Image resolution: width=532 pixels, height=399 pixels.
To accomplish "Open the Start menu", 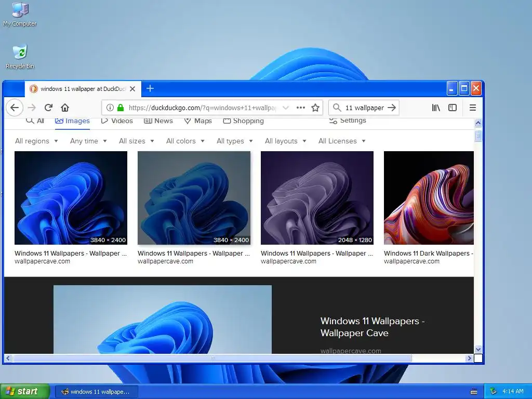I will click(x=25, y=392).
